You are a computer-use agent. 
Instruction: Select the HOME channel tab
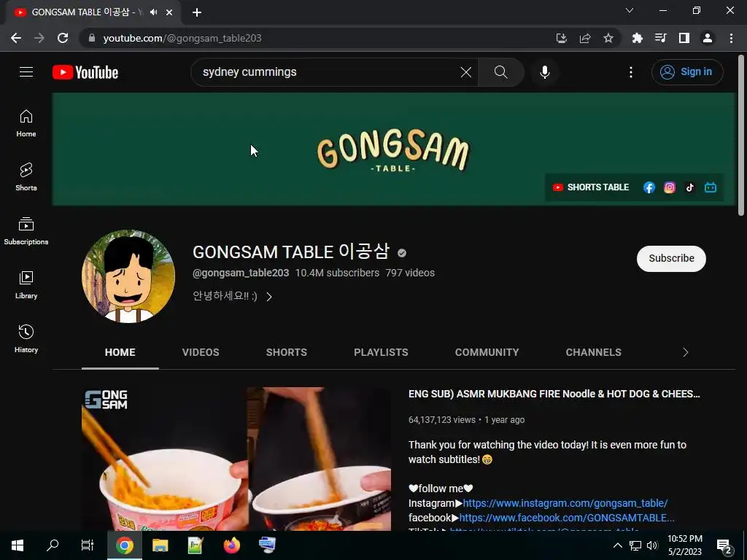120,352
